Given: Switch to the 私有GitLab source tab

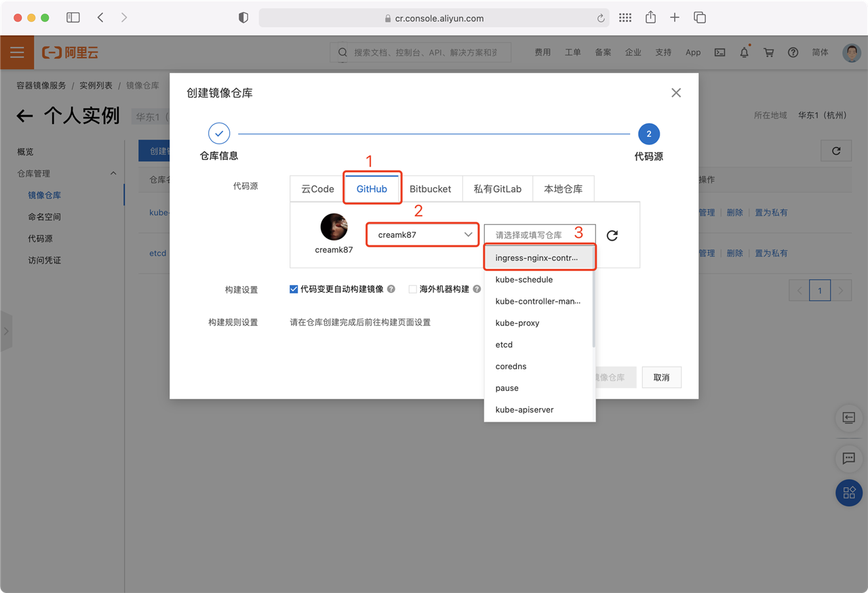Looking at the screenshot, I should [x=498, y=189].
